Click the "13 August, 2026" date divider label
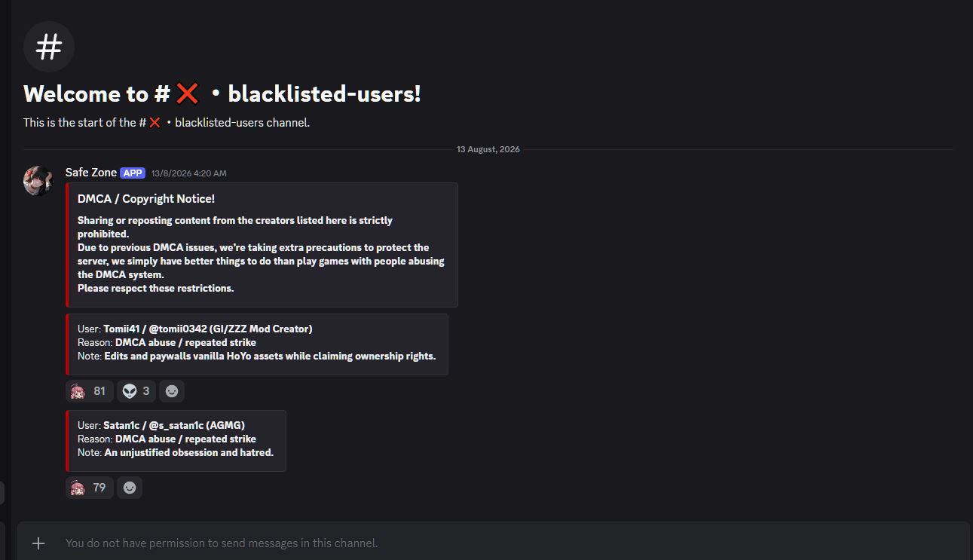The height and width of the screenshot is (560, 973). pos(488,149)
